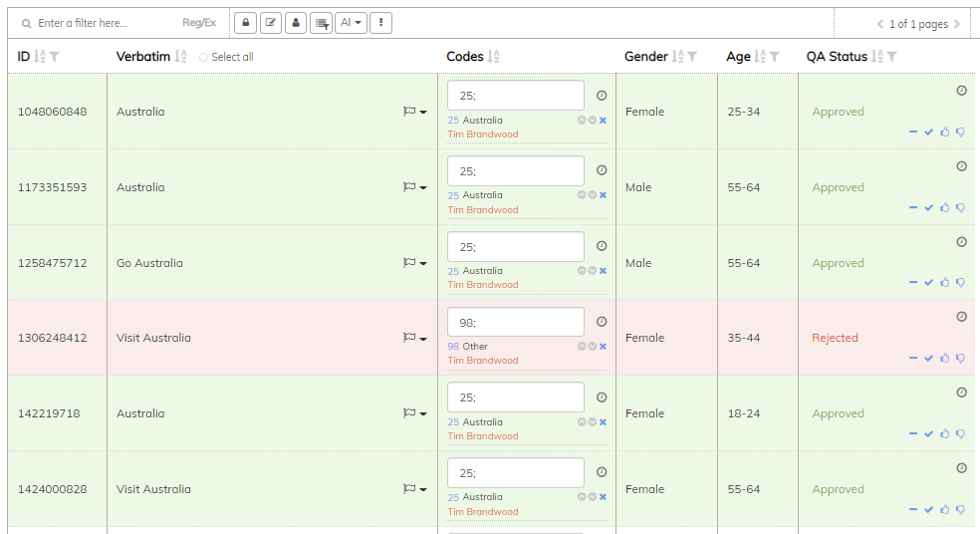Click the QA Status column header
Screen dimensions: 980x534
point(836,57)
